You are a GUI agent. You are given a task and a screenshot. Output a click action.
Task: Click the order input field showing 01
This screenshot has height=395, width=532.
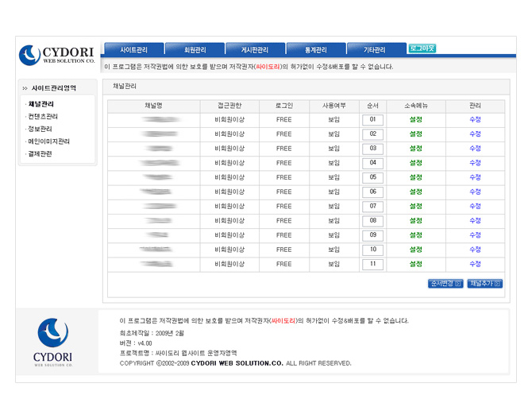372,120
